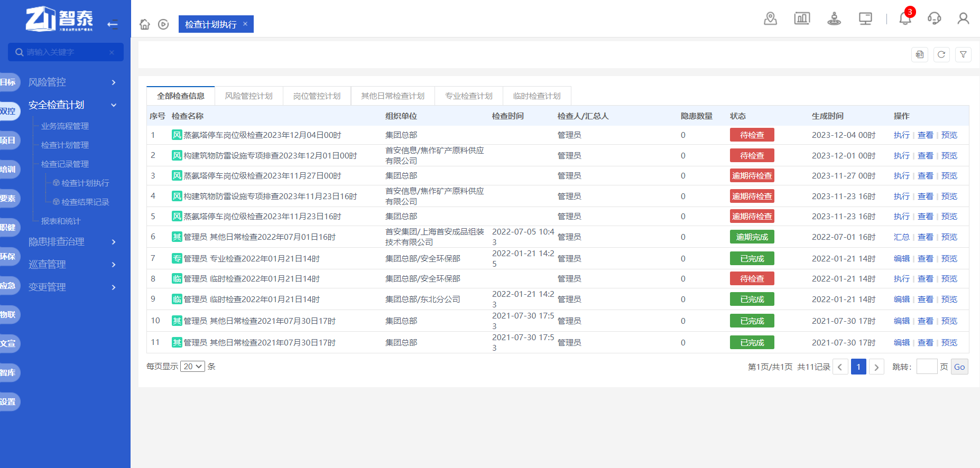Viewport: 980px width, 468px height.
Task: Switch to the 其他日常检查计划 tab
Action: pyautogui.click(x=393, y=96)
